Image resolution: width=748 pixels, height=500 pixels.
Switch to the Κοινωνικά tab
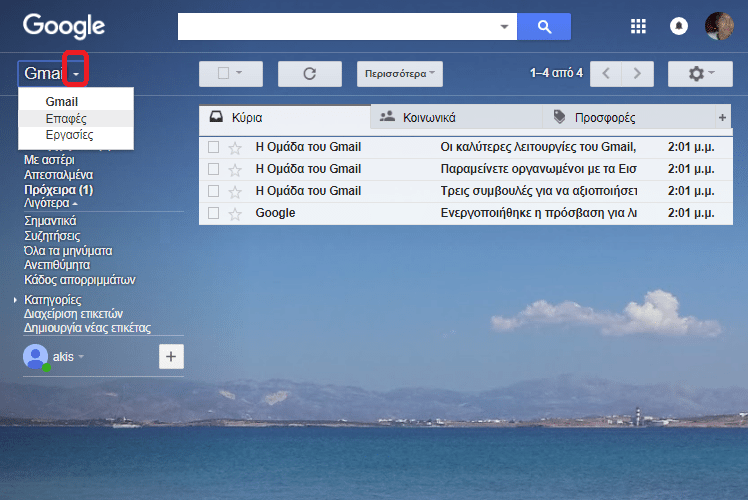457,117
